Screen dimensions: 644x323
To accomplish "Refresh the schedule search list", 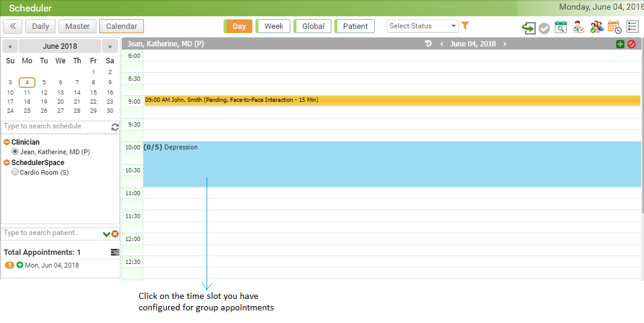I will [115, 127].
